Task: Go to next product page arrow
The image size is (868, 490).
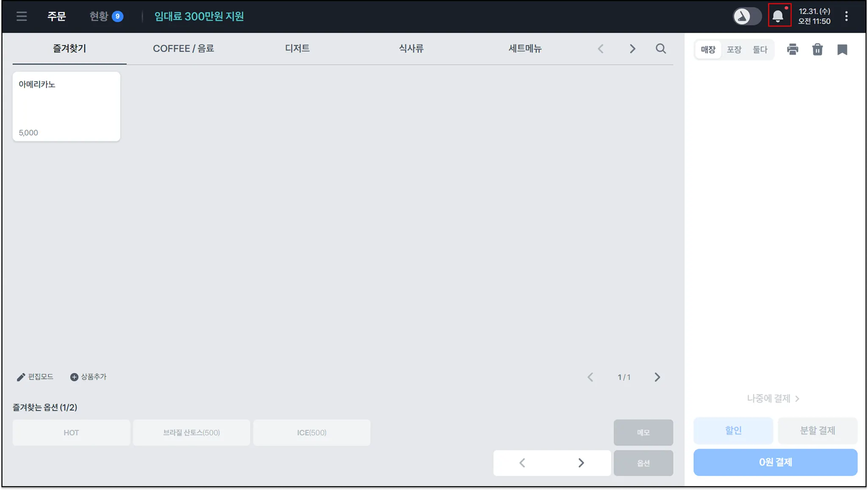Action: (x=657, y=377)
